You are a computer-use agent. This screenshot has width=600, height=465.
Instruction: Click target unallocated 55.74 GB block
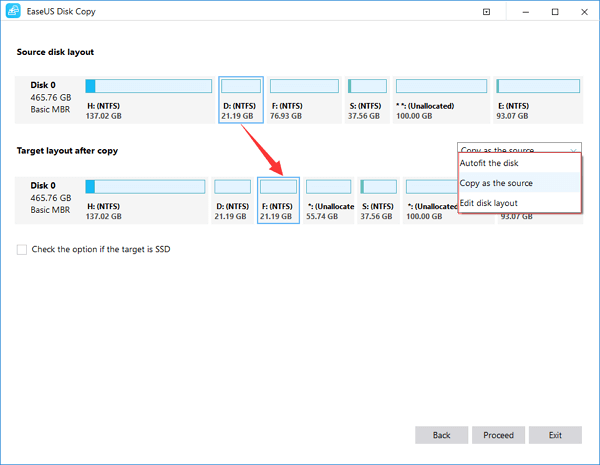click(x=329, y=197)
